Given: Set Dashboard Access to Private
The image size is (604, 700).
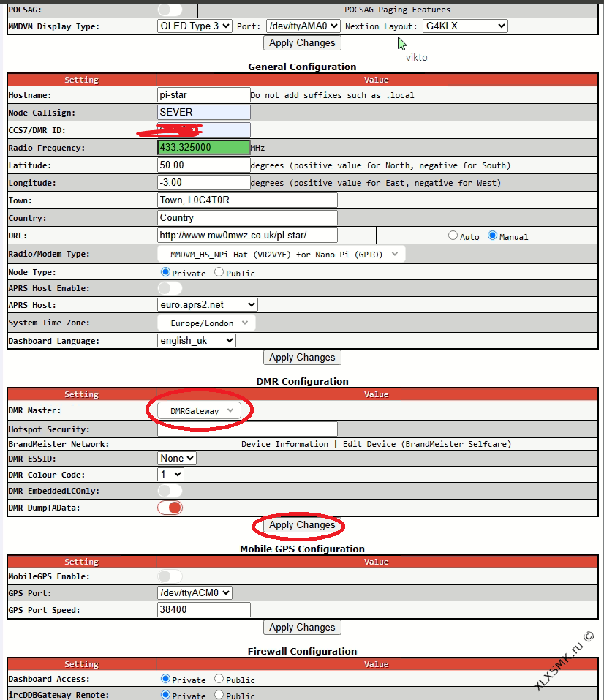Looking at the screenshot, I should (165, 679).
